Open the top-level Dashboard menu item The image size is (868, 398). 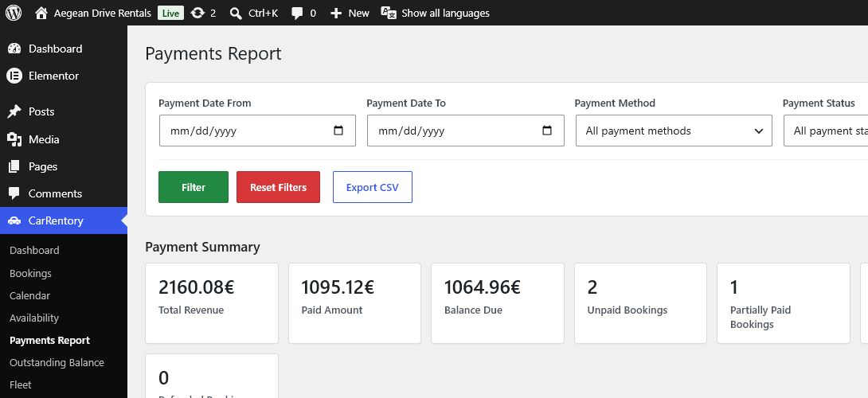pyautogui.click(x=64, y=49)
